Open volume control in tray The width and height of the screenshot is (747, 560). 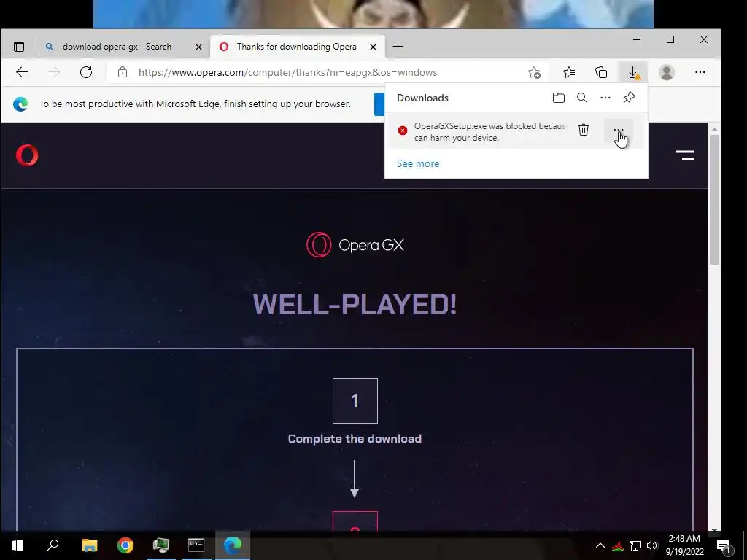click(x=652, y=545)
